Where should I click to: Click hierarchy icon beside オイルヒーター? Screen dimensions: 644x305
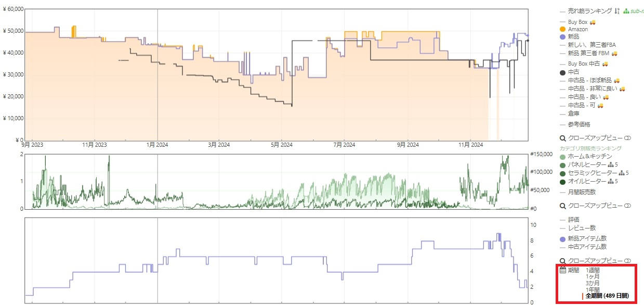tap(610, 182)
